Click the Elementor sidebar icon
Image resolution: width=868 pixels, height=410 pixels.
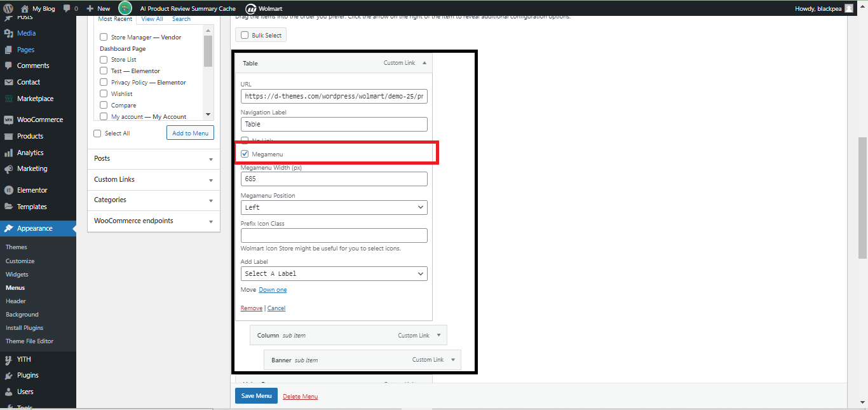pos(8,190)
